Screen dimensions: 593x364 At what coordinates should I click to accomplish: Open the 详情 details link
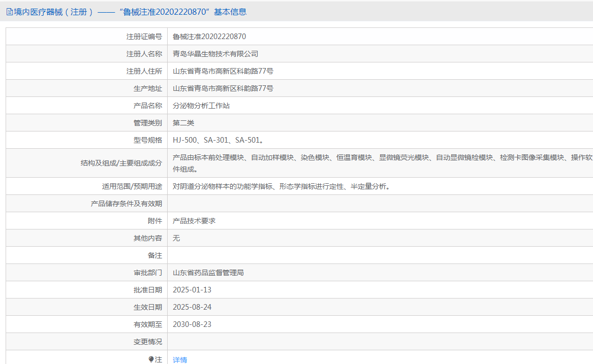(180, 360)
